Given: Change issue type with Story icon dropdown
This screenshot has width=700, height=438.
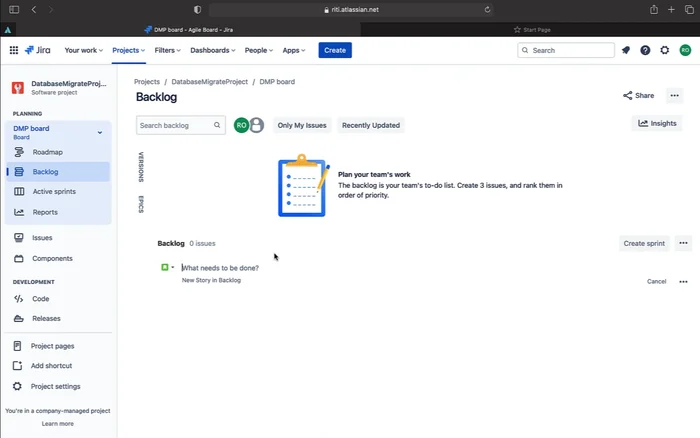Looking at the screenshot, I should [167, 267].
